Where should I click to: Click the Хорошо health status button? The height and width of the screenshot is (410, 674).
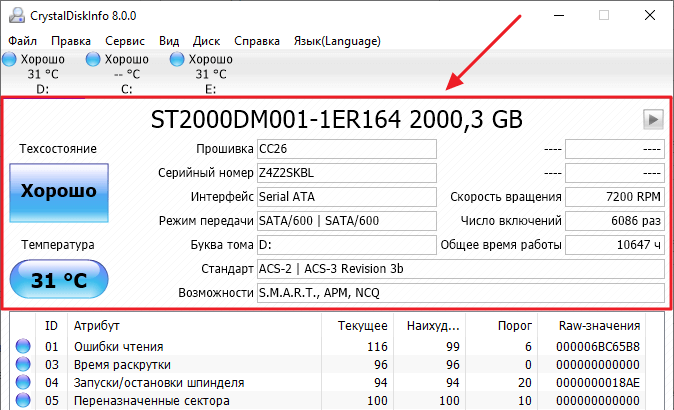[58, 191]
